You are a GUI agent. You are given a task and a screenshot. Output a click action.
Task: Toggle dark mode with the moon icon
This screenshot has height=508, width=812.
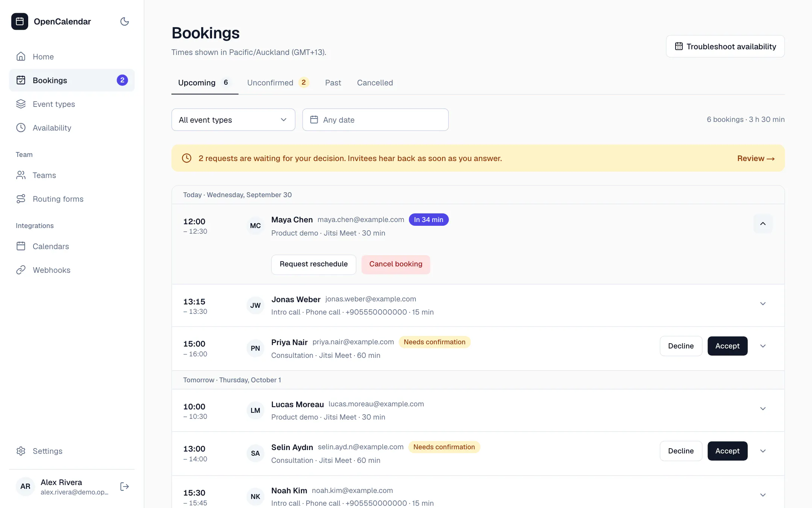[124, 21]
